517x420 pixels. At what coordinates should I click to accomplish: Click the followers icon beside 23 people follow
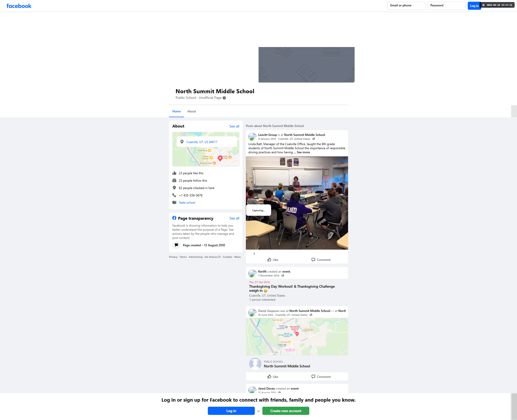[174, 181]
